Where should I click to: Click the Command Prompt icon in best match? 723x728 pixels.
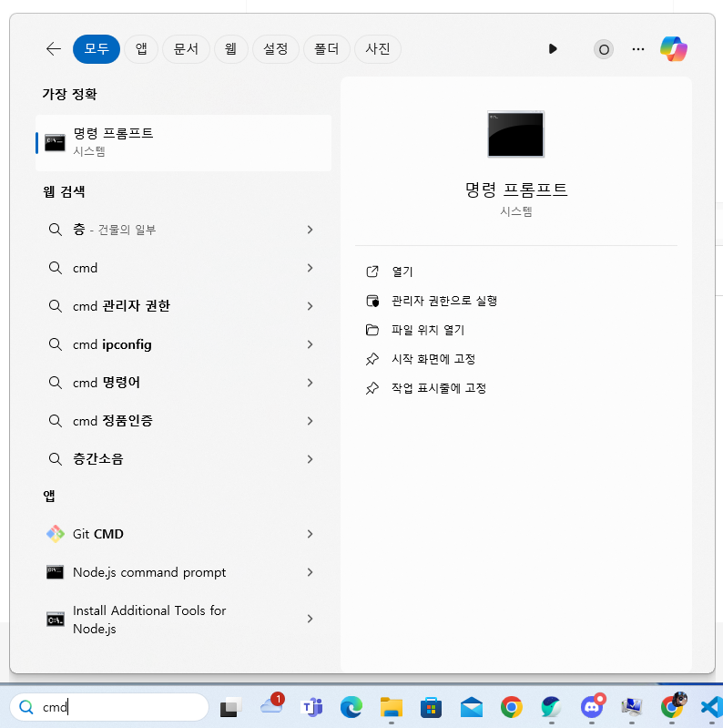55,142
